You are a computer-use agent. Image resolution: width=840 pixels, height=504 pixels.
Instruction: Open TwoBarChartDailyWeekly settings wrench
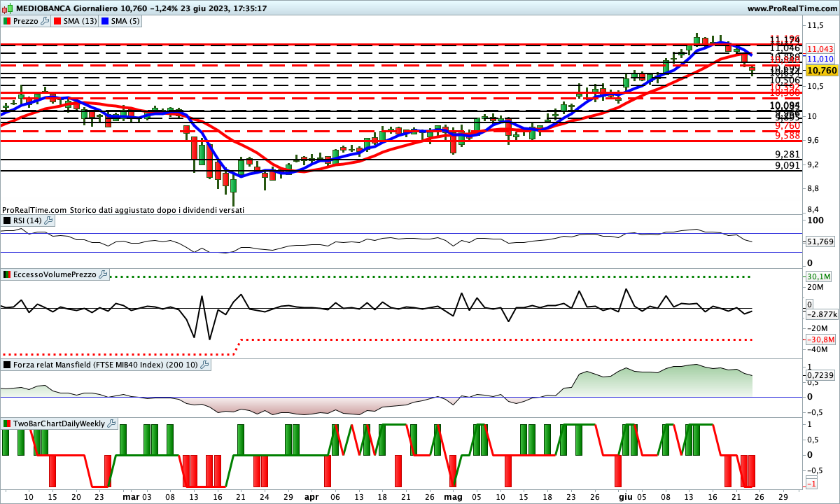click(111, 423)
